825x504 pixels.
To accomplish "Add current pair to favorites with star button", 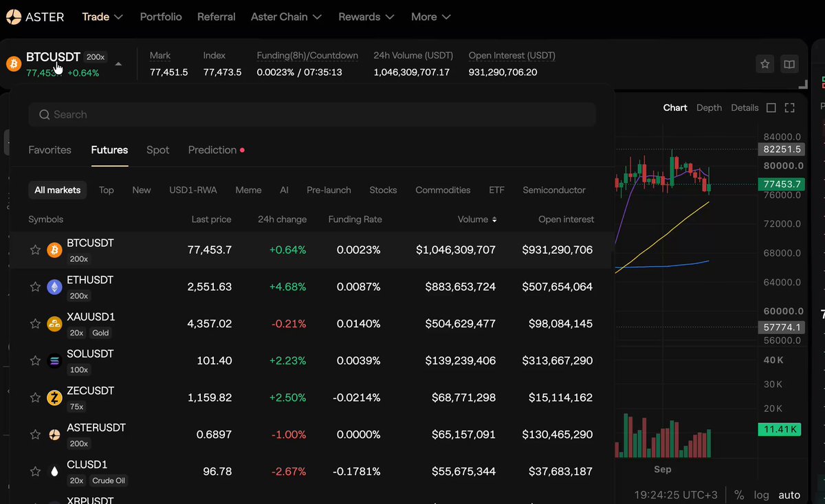I will 764,64.
